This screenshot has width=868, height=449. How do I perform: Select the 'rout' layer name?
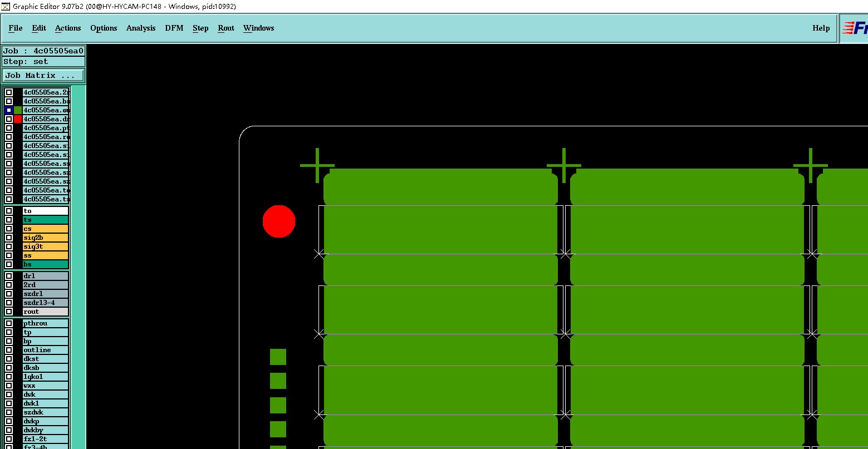(x=46, y=312)
